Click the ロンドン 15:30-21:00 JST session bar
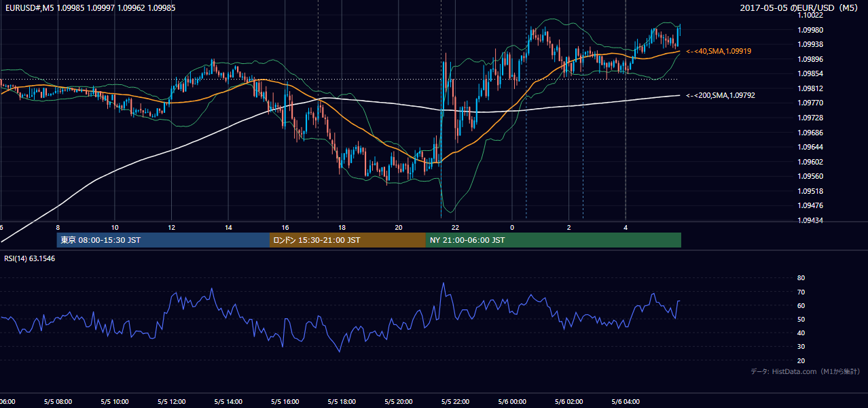868x408 pixels. [348, 240]
